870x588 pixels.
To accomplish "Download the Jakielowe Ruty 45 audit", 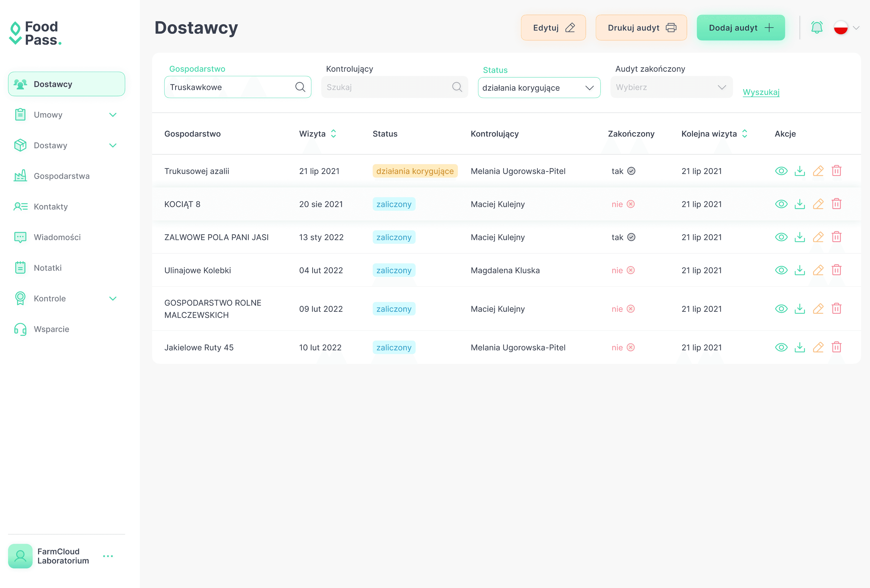I will point(800,347).
